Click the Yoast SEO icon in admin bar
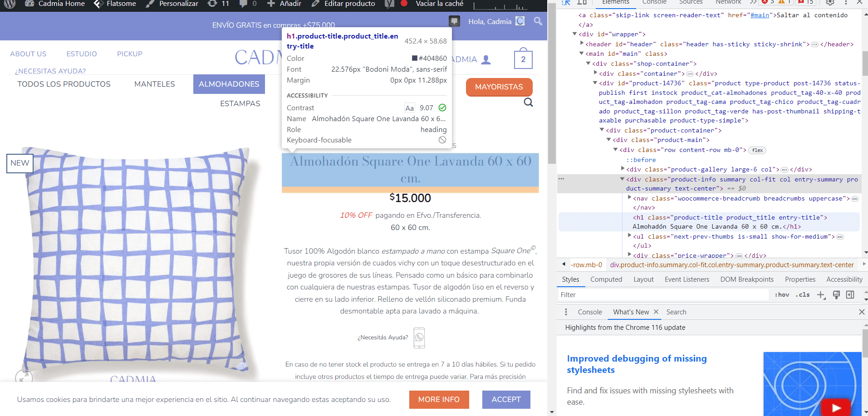This screenshot has width=868, height=416. (389, 4)
